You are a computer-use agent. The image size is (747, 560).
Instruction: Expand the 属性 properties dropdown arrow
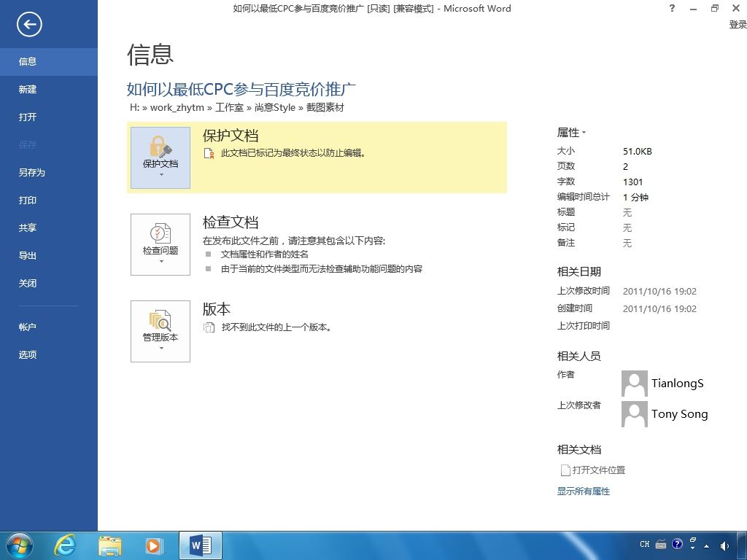pos(584,133)
